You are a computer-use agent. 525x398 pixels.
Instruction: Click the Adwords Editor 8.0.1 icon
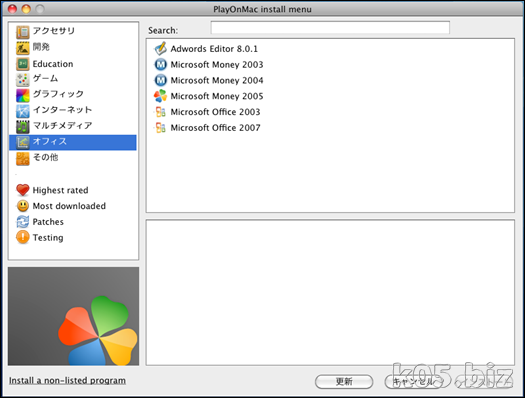pyautogui.click(x=160, y=49)
